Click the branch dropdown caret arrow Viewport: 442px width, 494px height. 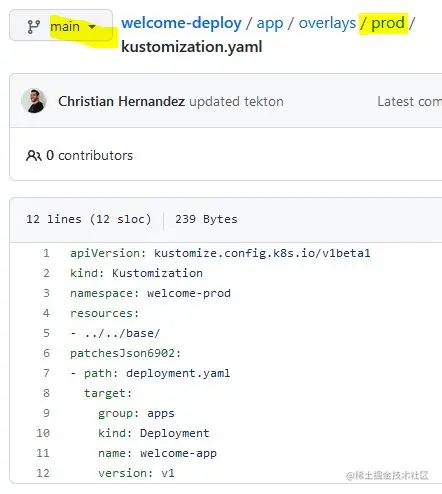click(92, 26)
